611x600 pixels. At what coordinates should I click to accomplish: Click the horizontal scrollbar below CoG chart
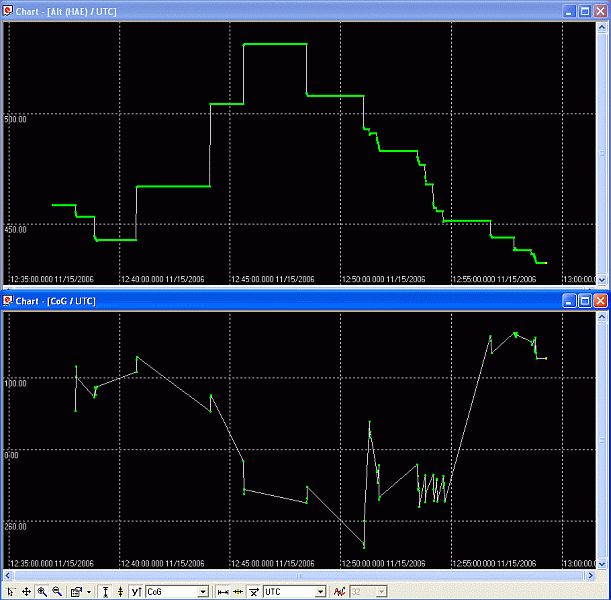click(300, 577)
